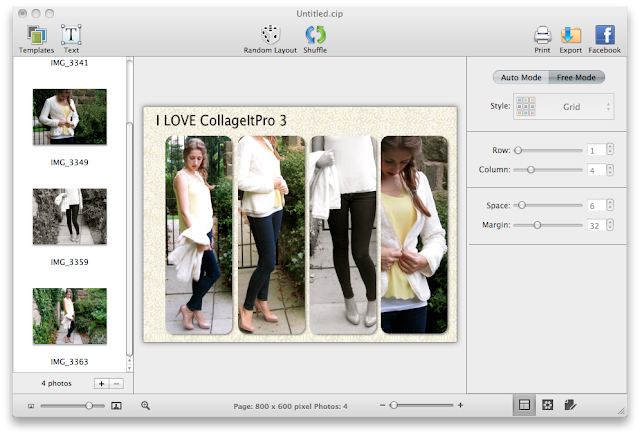Click the IMG_3341 label
This screenshot has width=640, height=436.
(69, 62)
